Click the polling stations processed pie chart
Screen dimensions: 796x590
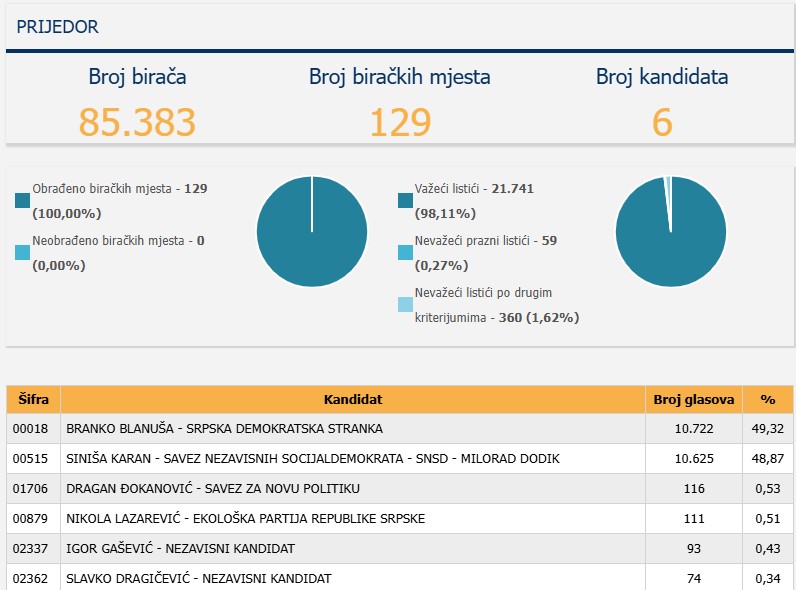click(x=311, y=231)
